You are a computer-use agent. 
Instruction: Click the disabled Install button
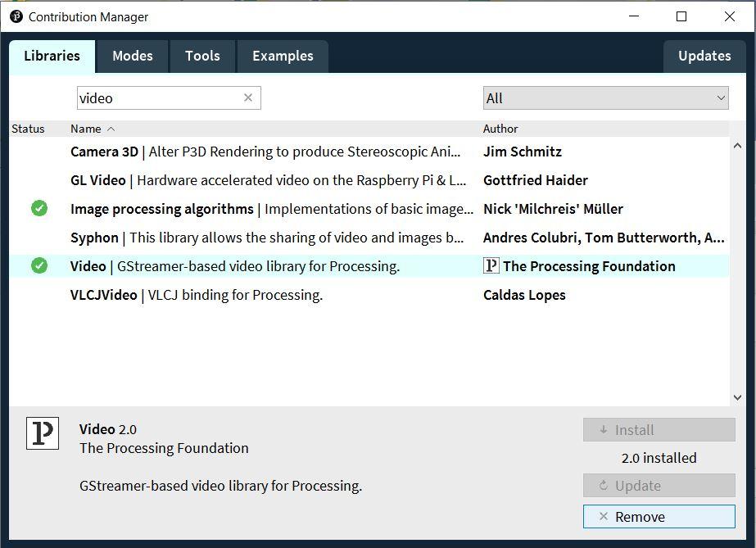pyautogui.click(x=659, y=430)
